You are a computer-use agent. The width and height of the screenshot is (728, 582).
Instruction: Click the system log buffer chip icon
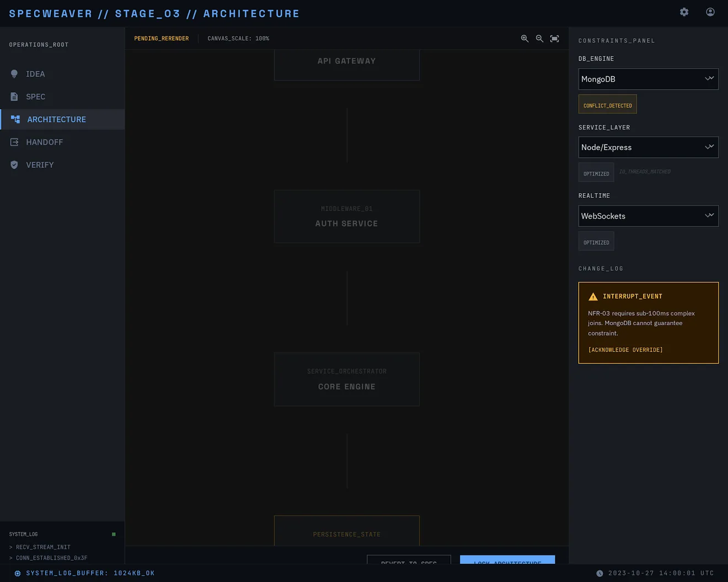(18, 573)
